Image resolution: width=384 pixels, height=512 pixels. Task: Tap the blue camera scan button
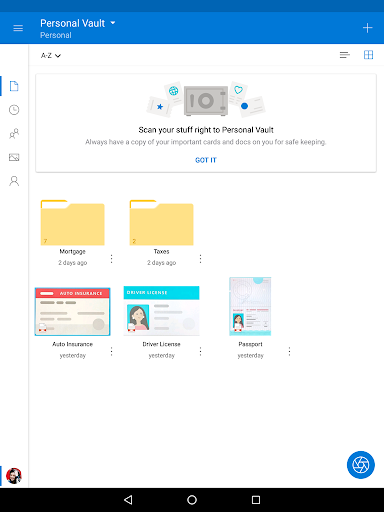[361, 465]
